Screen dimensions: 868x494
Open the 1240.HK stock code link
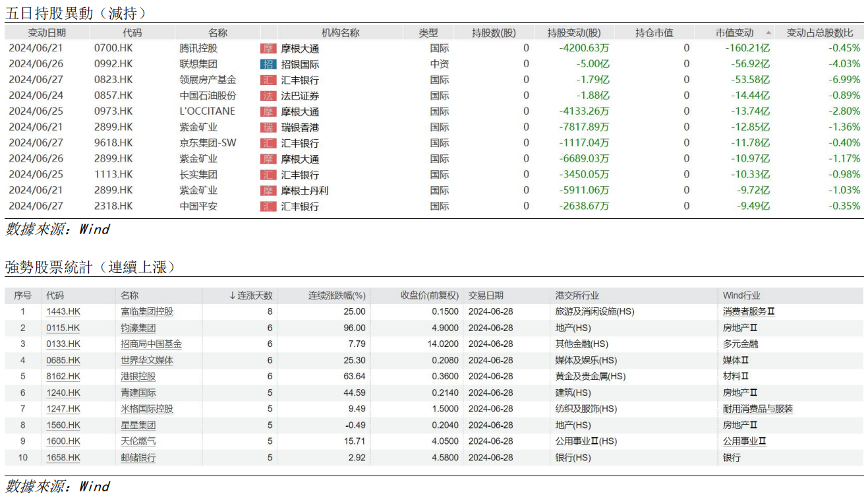[63, 392]
